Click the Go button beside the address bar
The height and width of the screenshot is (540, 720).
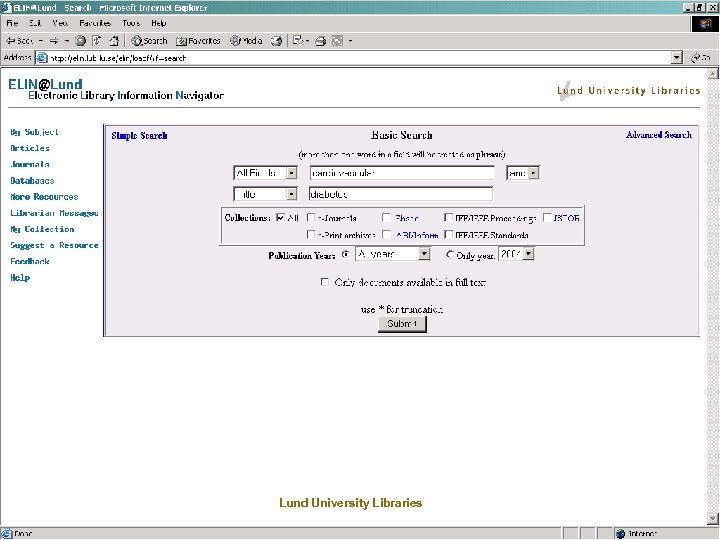coord(701,57)
